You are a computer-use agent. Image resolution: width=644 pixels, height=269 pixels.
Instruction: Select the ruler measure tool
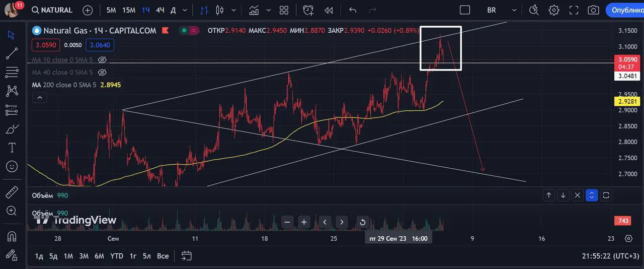click(x=12, y=192)
